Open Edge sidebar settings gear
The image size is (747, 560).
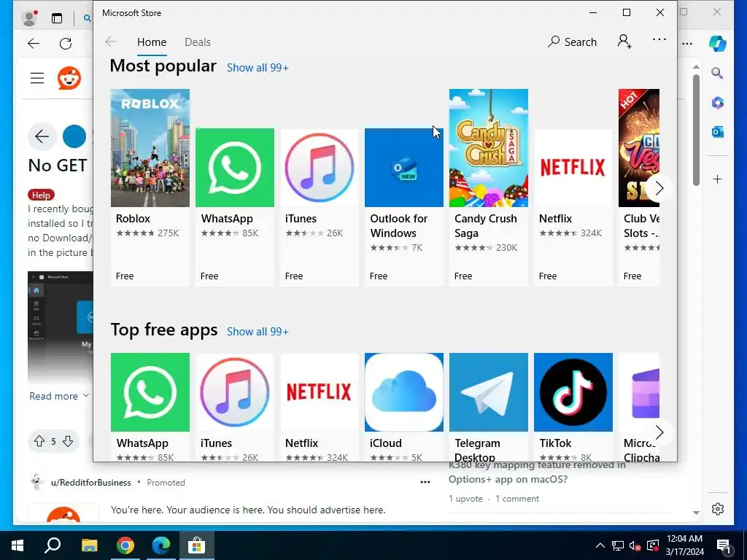tap(718, 509)
